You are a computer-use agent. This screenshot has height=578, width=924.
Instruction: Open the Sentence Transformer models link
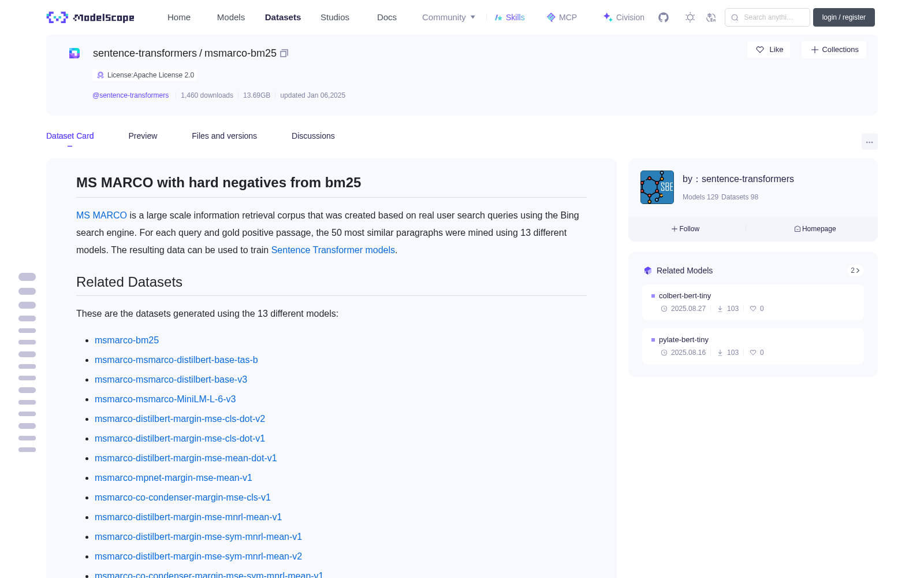[333, 250]
